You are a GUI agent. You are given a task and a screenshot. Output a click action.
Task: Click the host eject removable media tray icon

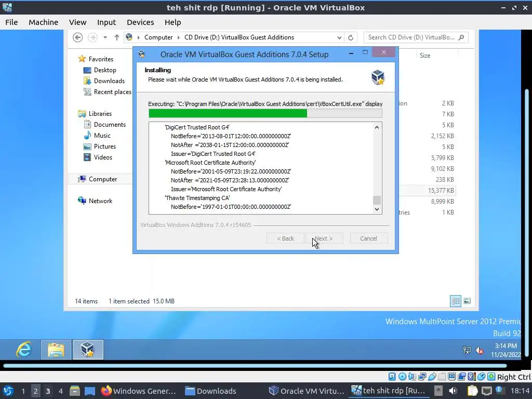[438, 391]
